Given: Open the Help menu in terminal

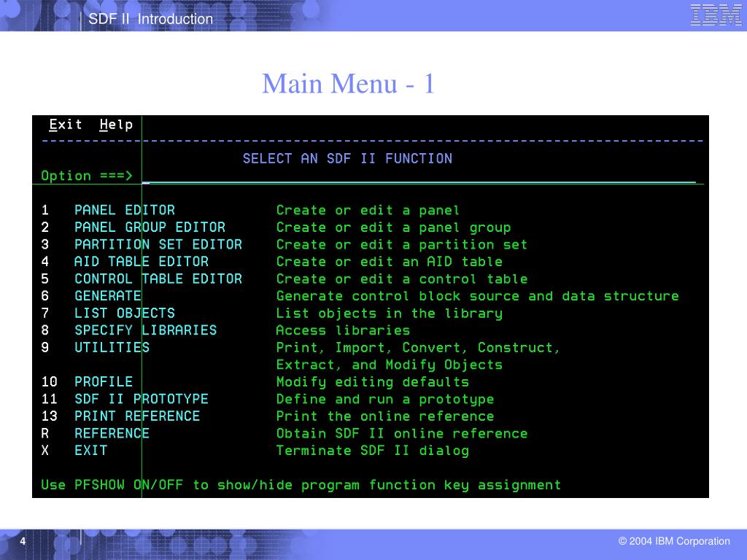Looking at the screenshot, I should point(116,125).
